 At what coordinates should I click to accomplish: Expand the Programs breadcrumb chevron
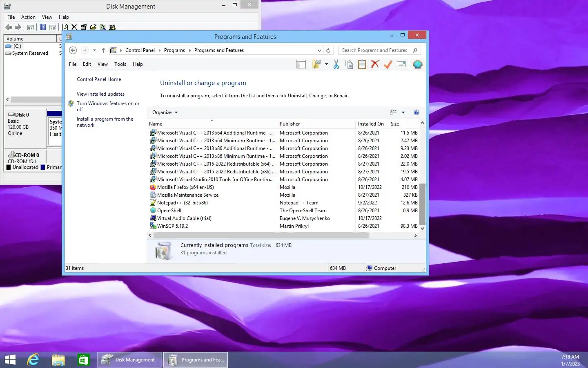(x=189, y=50)
